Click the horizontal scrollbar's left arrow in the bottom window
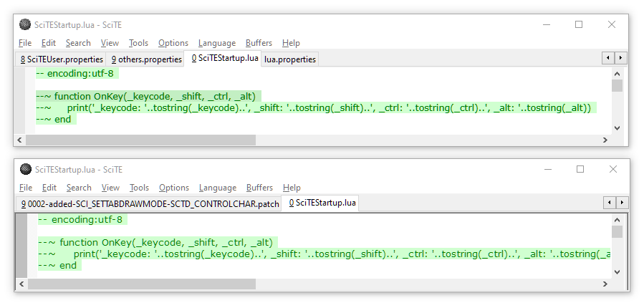The height and width of the screenshot is (308, 644). pos(21,284)
